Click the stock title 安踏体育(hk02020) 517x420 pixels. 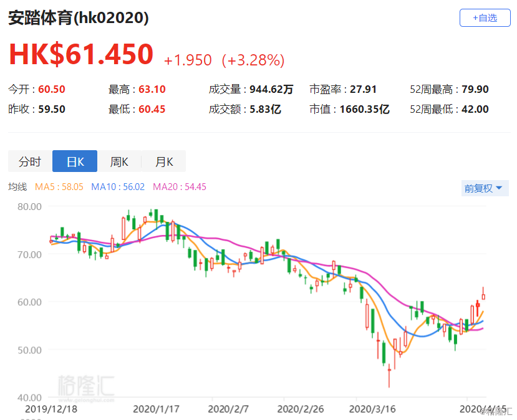(79, 18)
